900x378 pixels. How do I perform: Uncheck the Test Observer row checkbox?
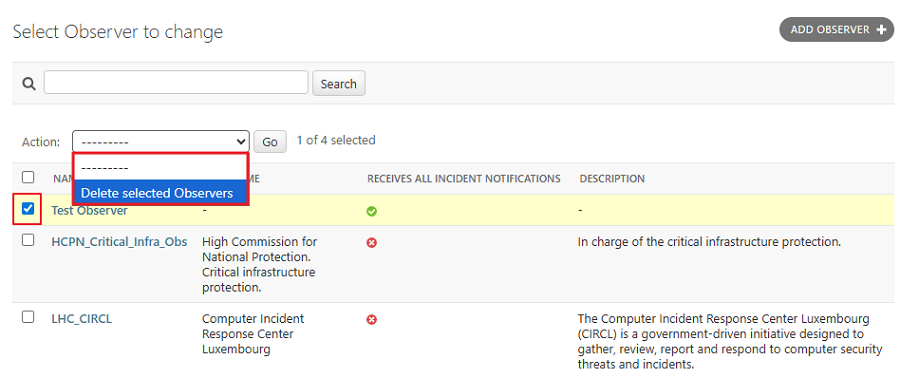pos(28,209)
